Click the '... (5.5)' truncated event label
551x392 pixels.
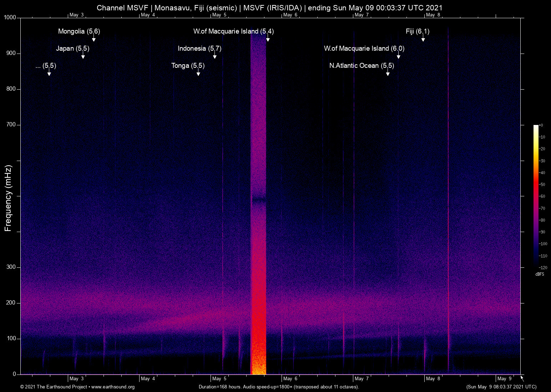click(46, 66)
